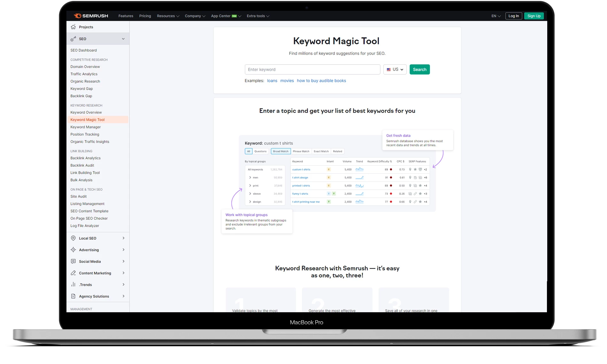Open Keyword Overview
The width and height of the screenshot is (607, 364).
(x=86, y=112)
